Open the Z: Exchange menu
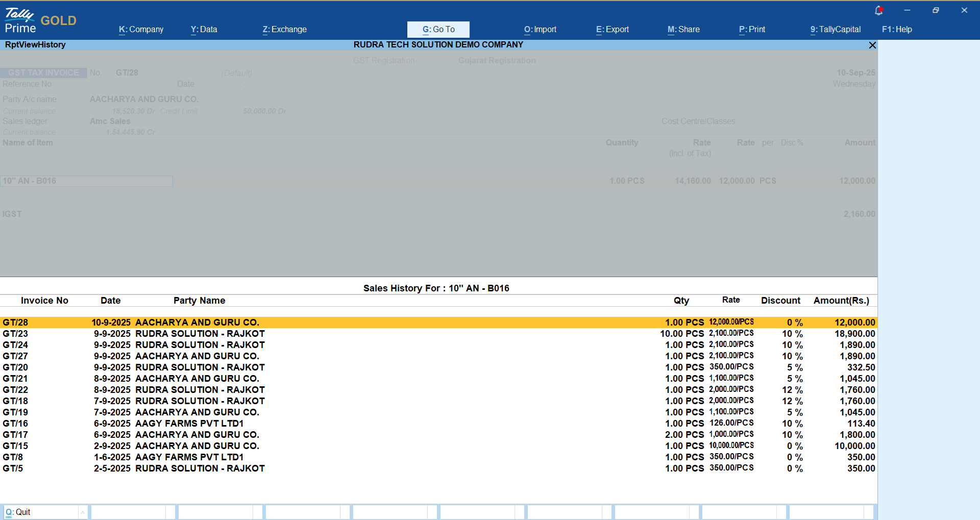Viewport: 980px width, 520px height. [284, 30]
